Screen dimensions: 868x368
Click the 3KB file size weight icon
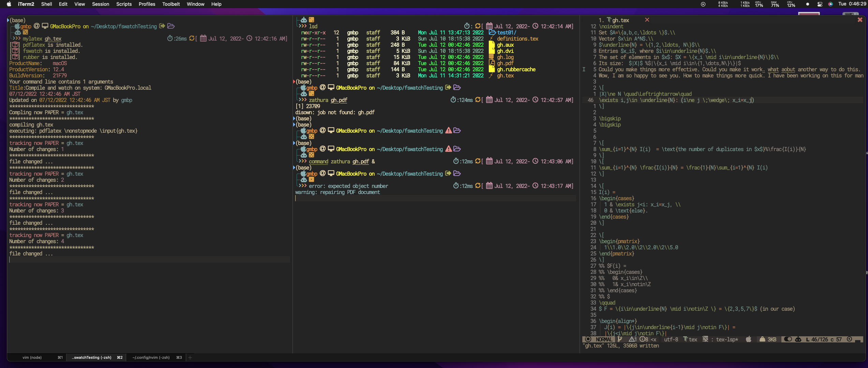click(x=762, y=339)
